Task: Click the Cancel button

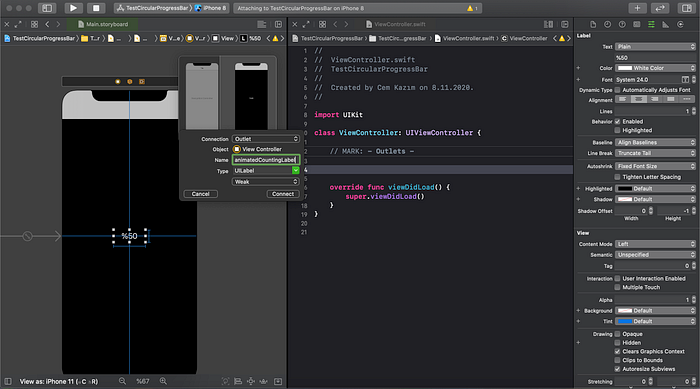Action: click(x=200, y=194)
